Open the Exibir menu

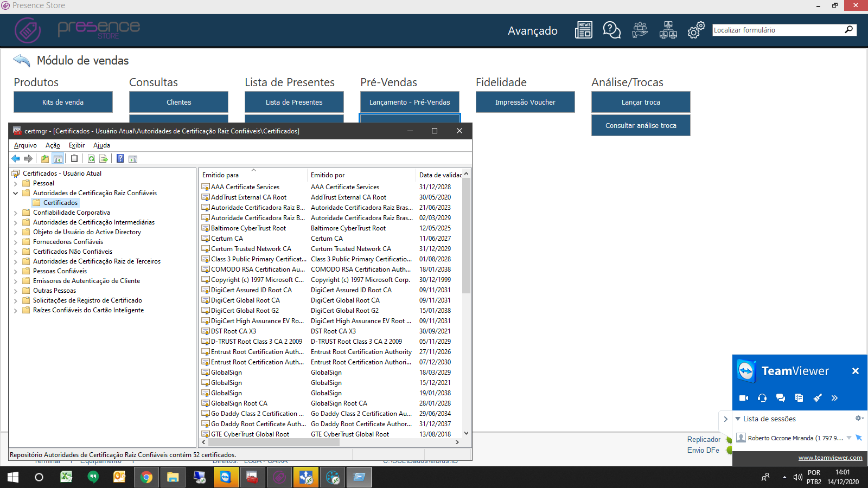pyautogui.click(x=76, y=145)
